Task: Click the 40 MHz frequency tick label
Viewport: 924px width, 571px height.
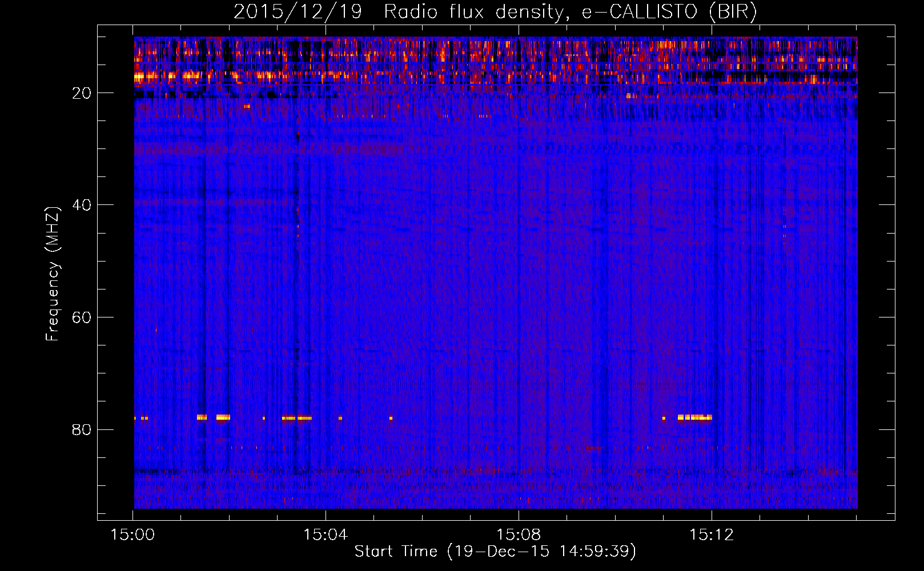Action: tap(82, 205)
